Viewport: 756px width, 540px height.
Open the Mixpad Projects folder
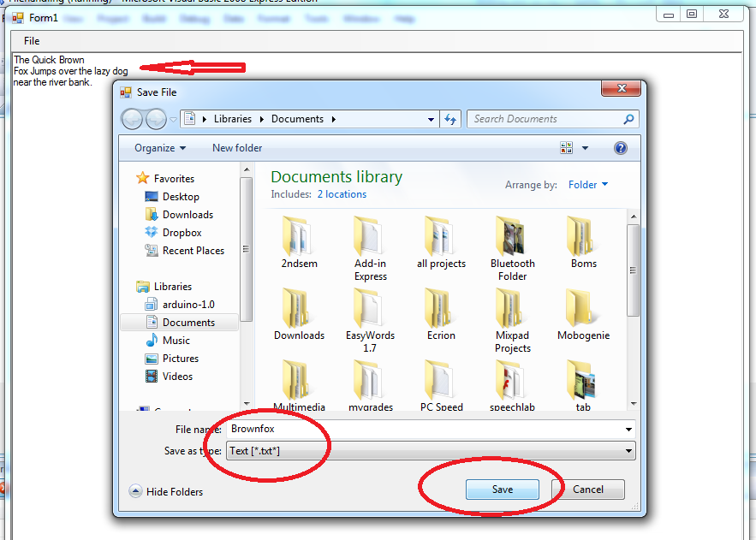512,320
